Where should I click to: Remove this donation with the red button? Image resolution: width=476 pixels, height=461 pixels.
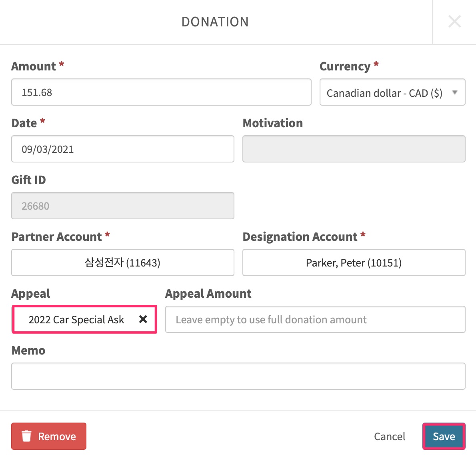tap(49, 436)
